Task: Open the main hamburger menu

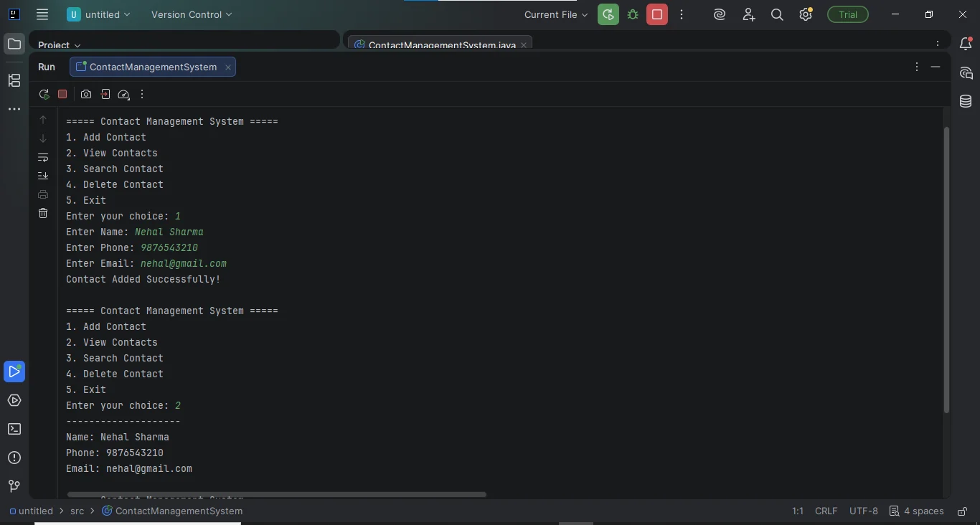Action: pyautogui.click(x=42, y=14)
